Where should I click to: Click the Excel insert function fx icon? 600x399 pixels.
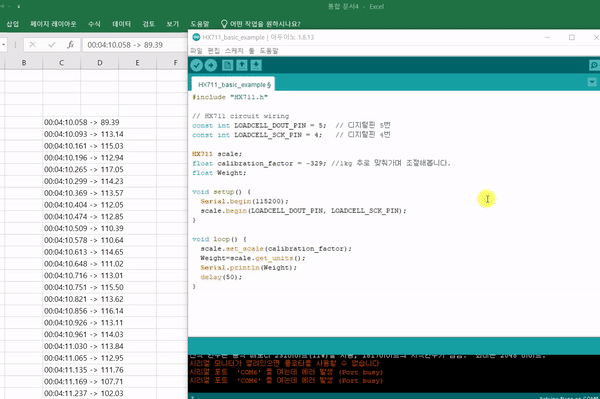click(x=70, y=45)
